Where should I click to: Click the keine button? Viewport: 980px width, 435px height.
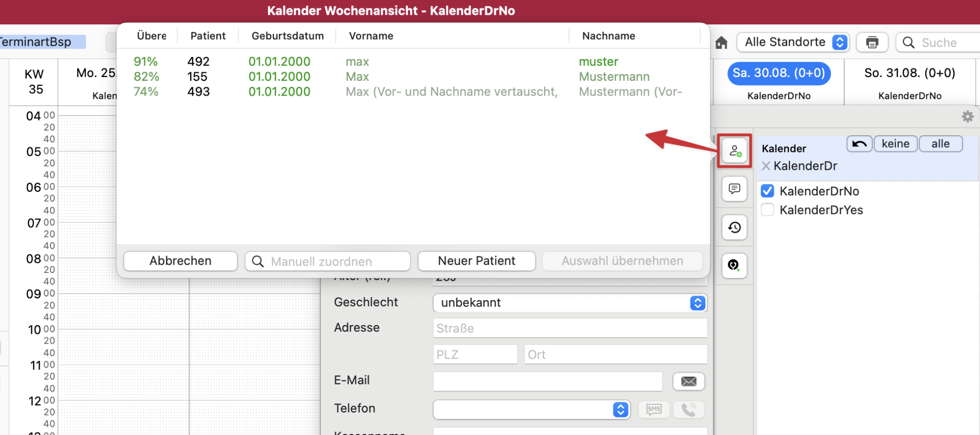pyautogui.click(x=895, y=144)
